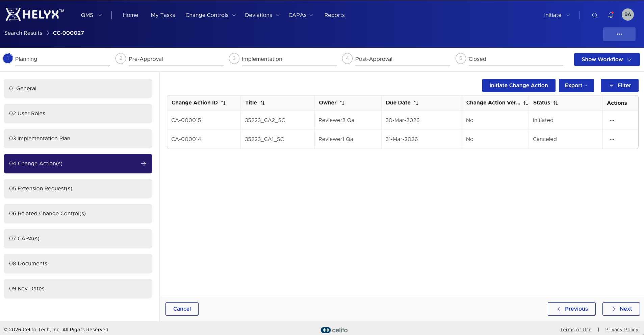This screenshot has width=644, height=335.
Task: Select 01 General section
Action: click(x=78, y=89)
